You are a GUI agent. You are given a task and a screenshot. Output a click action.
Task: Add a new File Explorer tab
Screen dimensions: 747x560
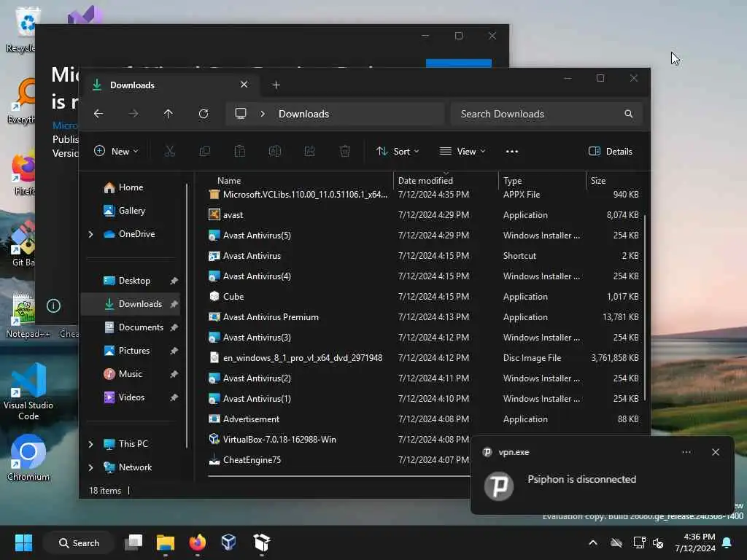[276, 85]
